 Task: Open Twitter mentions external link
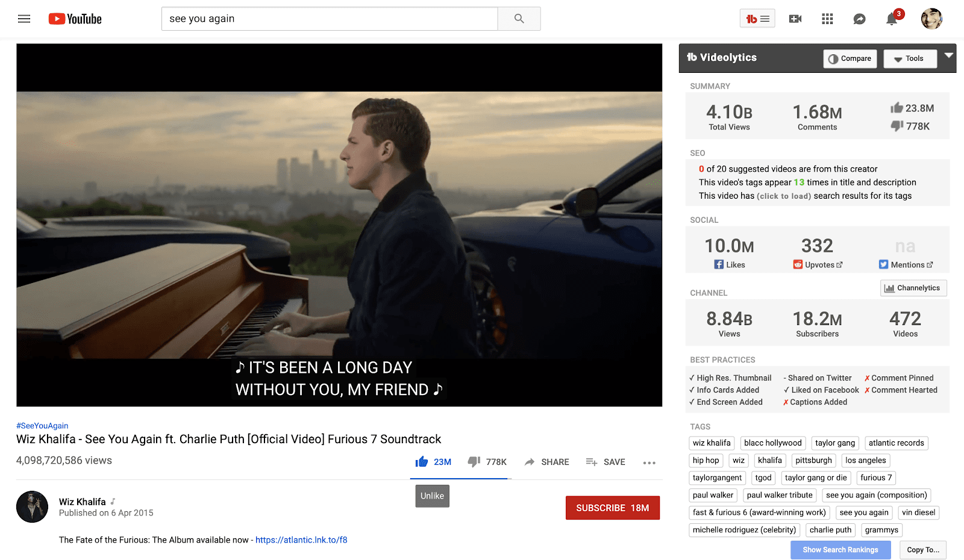[930, 265]
